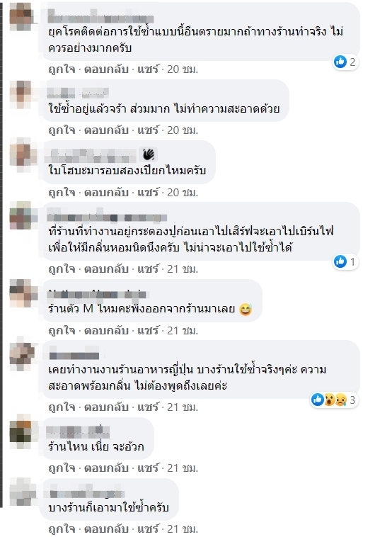Like the comment about ยุคโรคติดต่อ
392x537 pixels.
pos(62,69)
